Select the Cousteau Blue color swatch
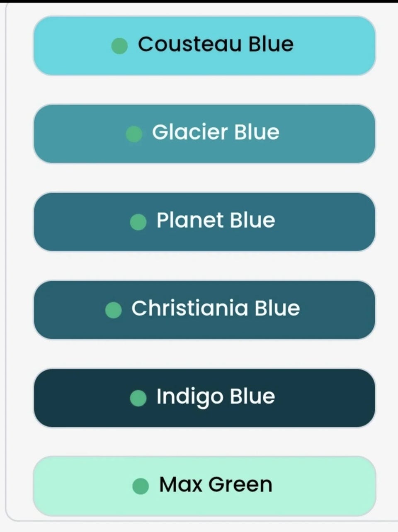Image resolution: width=398 pixels, height=532 pixels. [x=204, y=46]
